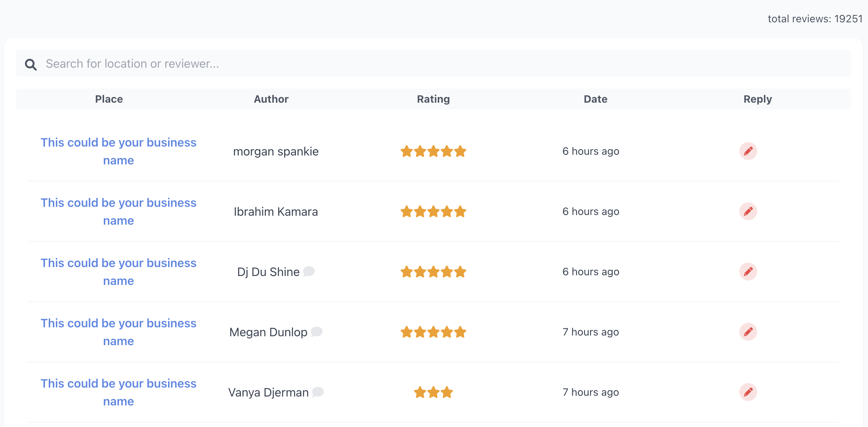Click the search magnifying glass icon
The width and height of the screenshot is (868, 427).
[31, 64]
